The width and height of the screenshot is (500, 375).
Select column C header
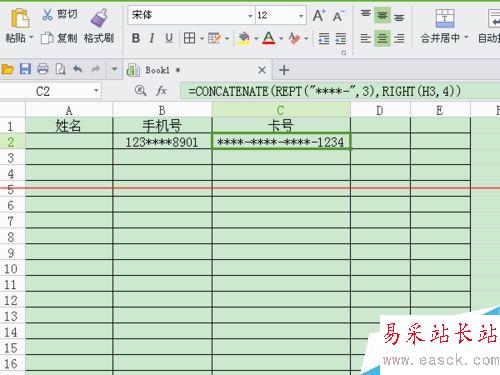(x=281, y=110)
